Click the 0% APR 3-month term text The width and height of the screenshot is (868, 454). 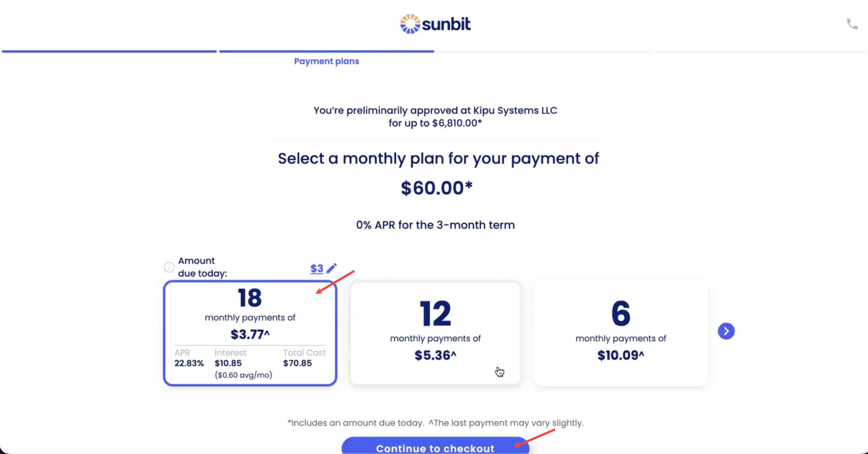[435, 225]
